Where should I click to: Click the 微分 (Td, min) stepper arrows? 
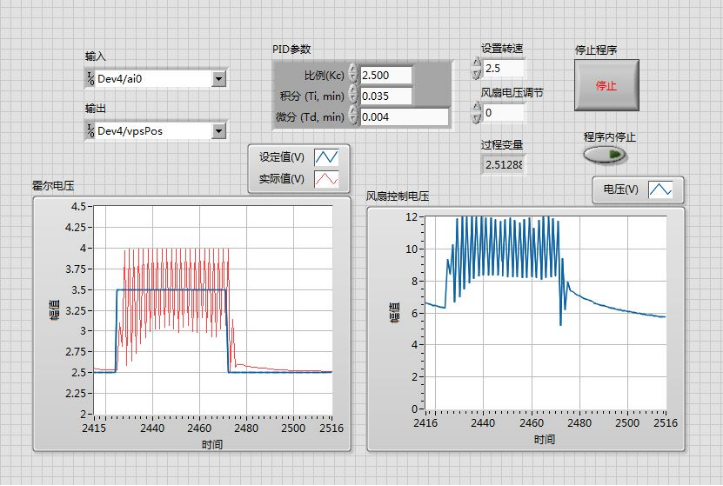353,117
